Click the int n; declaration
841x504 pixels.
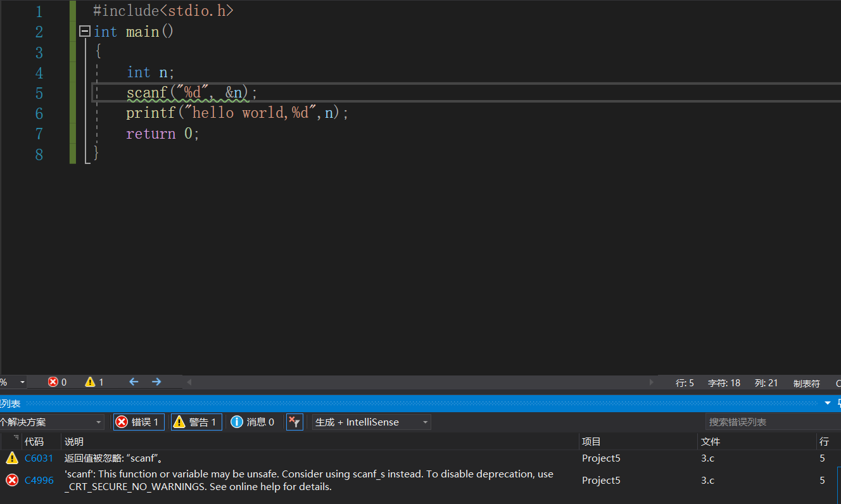(150, 72)
